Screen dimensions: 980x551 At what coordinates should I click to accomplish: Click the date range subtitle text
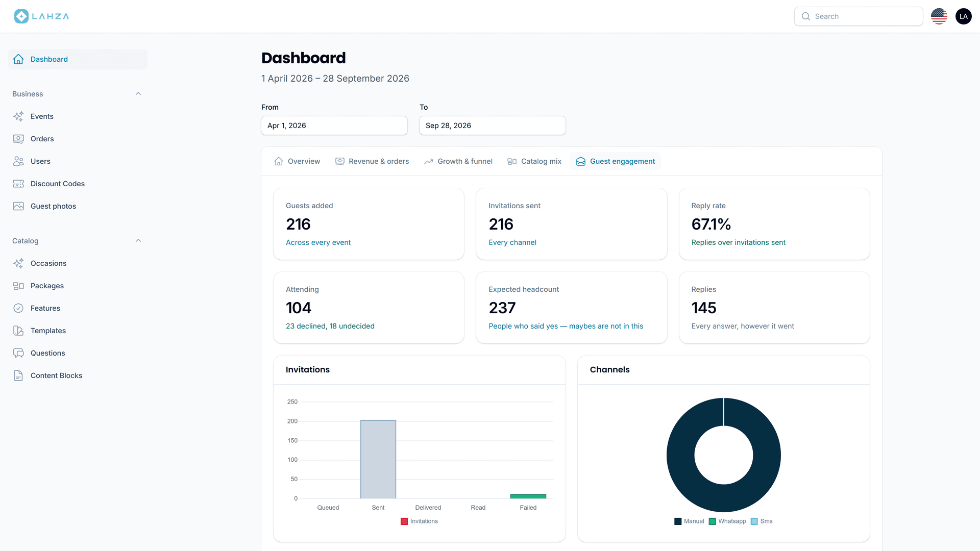tap(335, 79)
